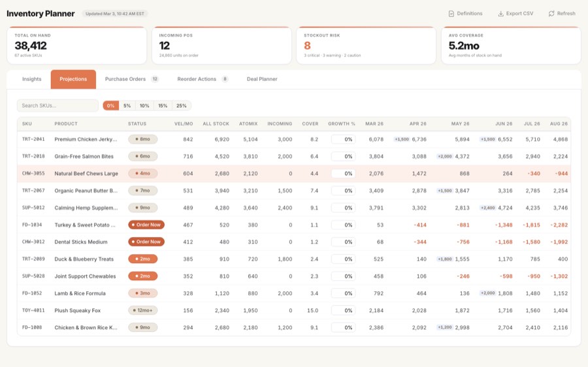The image size is (588, 367).
Task: Edit growth % field for Duck & Blueberry Treats
Action: coord(343,259)
